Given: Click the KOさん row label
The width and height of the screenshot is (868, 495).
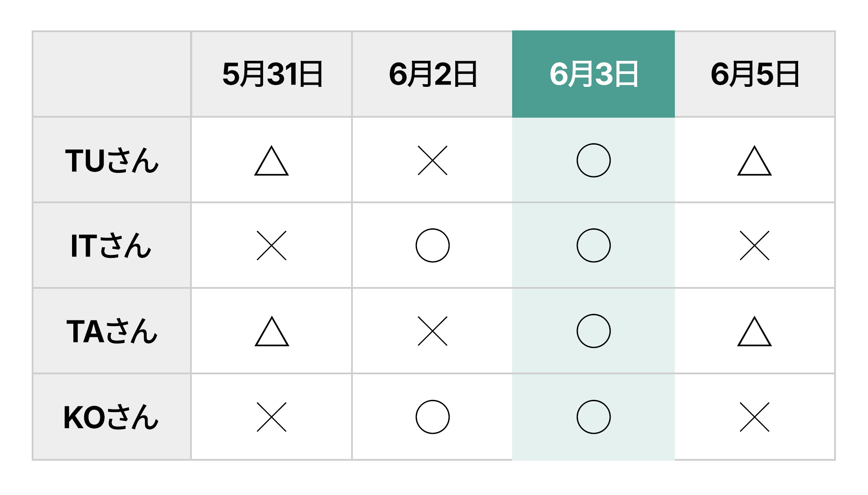Looking at the screenshot, I should click(111, 417).
